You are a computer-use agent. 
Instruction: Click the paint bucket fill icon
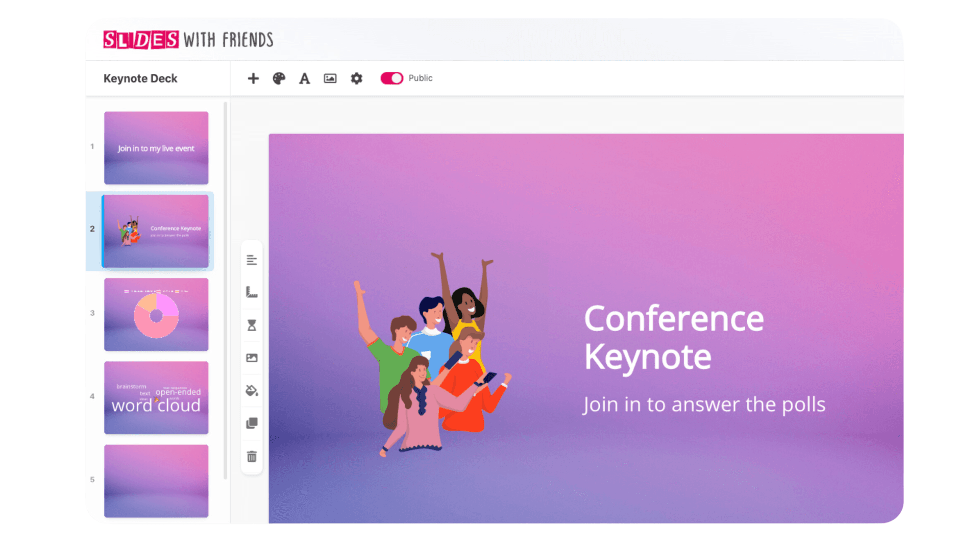(252, 391)
